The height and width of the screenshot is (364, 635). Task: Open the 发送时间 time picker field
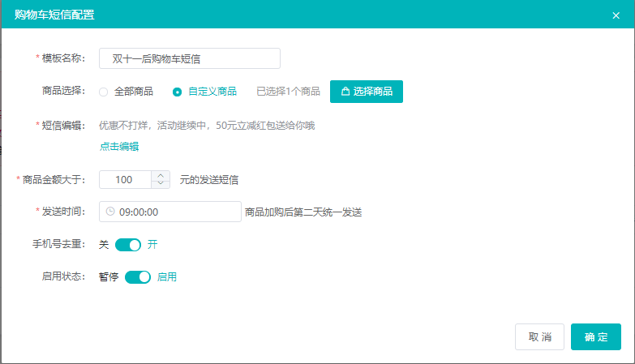(x=170, y=212)
